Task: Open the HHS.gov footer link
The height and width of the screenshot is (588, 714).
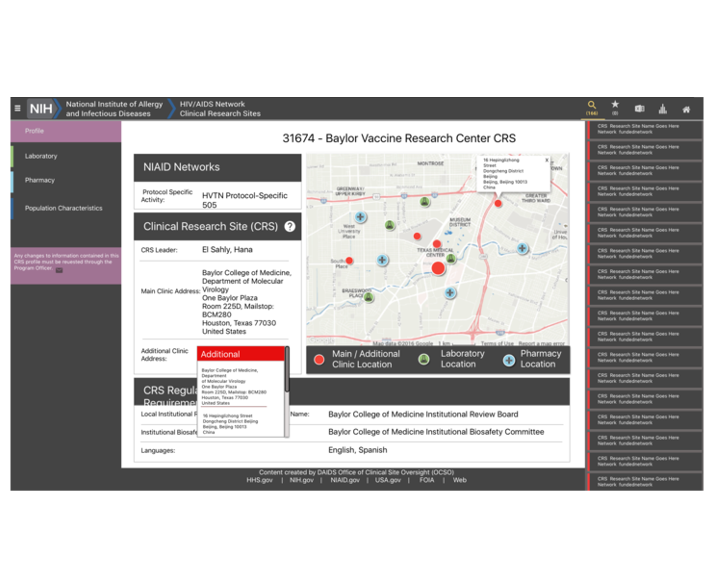Action: click(x=259, y=480)
